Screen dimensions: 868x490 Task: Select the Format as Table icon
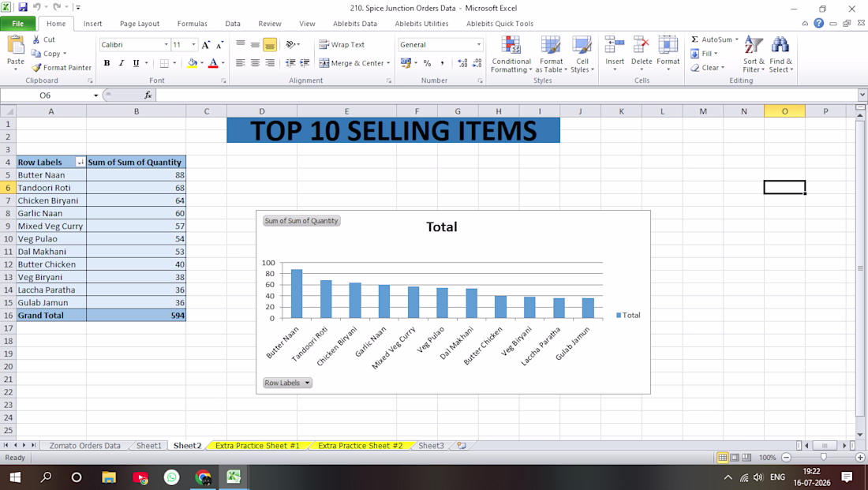click(x=550, y=46)
